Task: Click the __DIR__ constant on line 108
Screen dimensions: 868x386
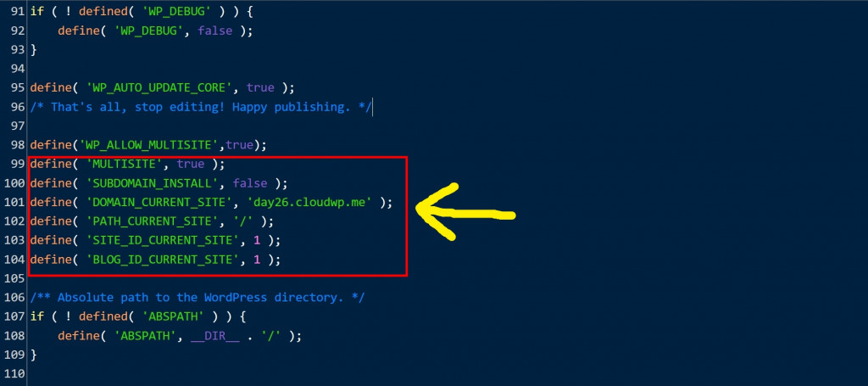Action: tap(214, 336)
